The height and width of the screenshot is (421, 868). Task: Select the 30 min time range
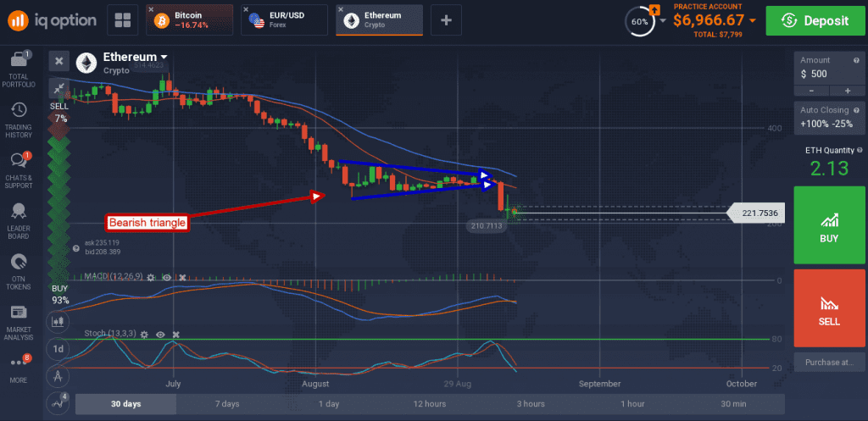[x=733, y=404]
